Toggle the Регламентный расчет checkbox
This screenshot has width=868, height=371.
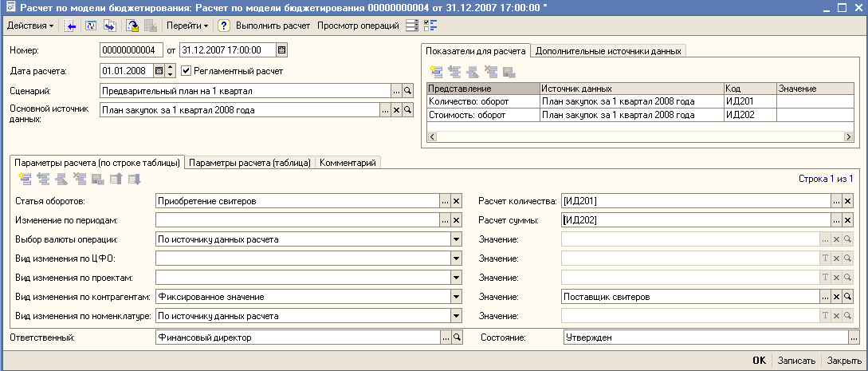click(x=186, y=70)
